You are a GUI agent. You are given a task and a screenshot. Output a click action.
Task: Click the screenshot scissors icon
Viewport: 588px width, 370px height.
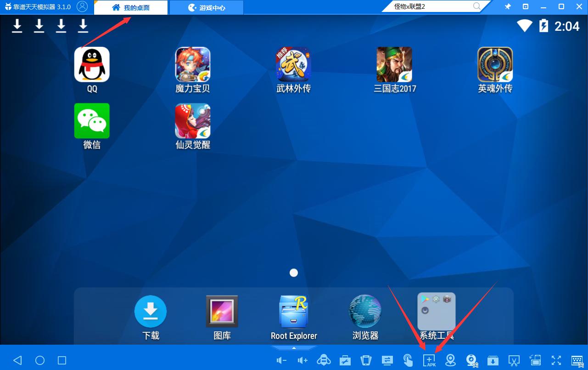pyautogui.click(x=514, y=360)
